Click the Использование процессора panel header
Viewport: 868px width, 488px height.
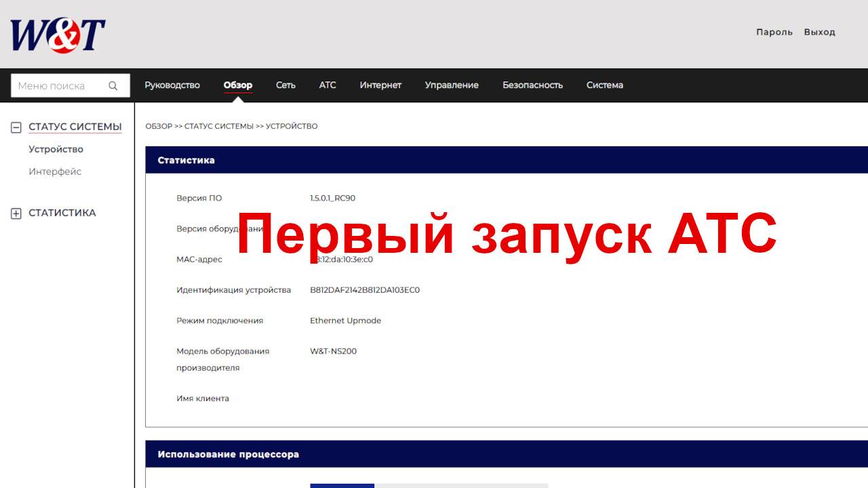coord(507,454)
